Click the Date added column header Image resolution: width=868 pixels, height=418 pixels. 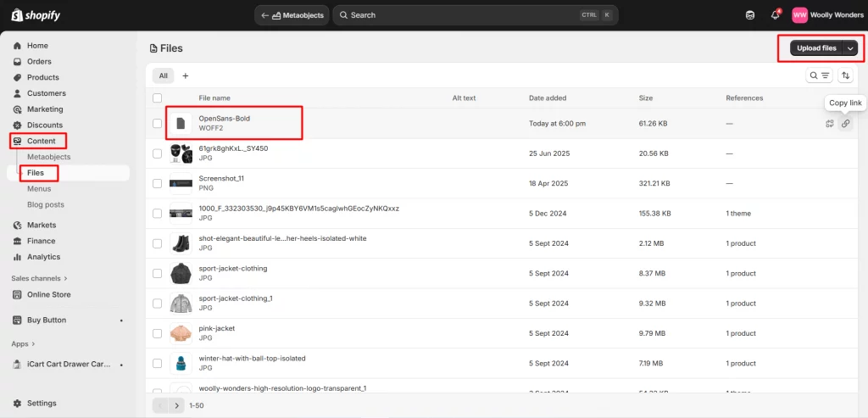[548, 98]
